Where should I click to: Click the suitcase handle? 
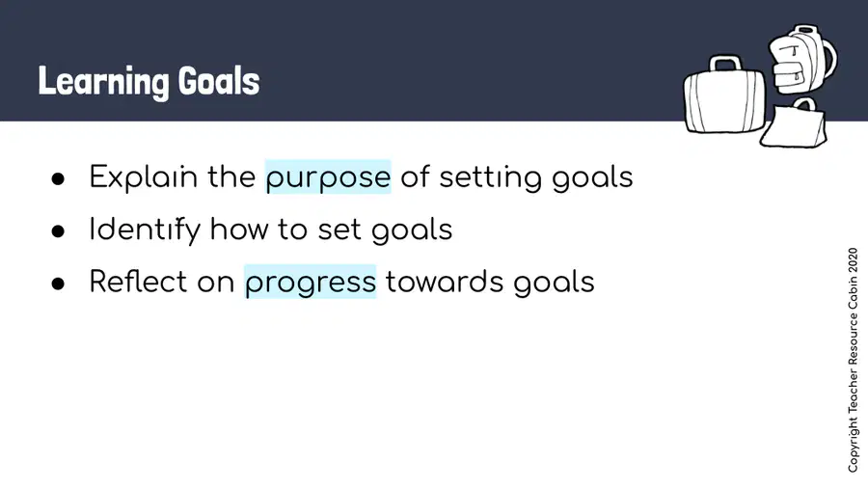pyautogui.click(x=725, y=63)
